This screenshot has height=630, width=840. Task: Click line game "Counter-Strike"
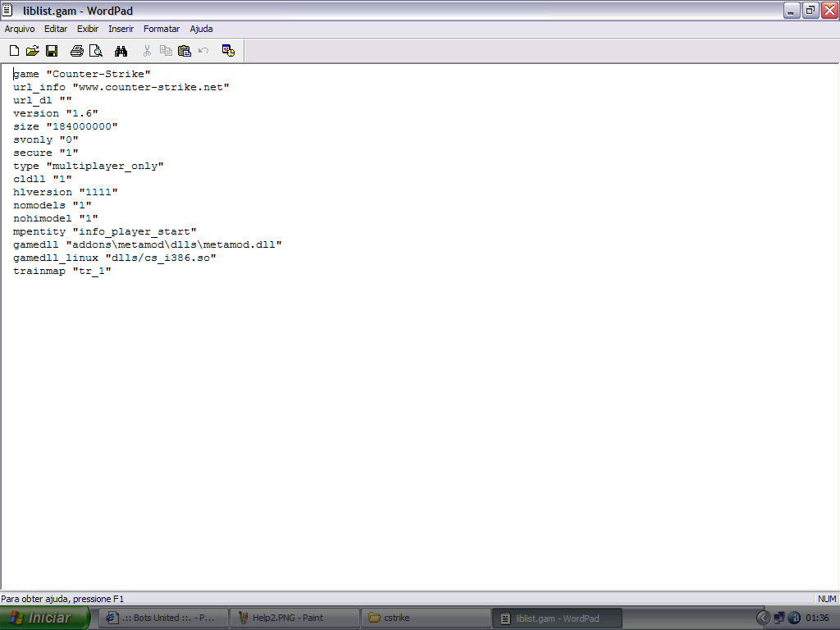[82, 74]
